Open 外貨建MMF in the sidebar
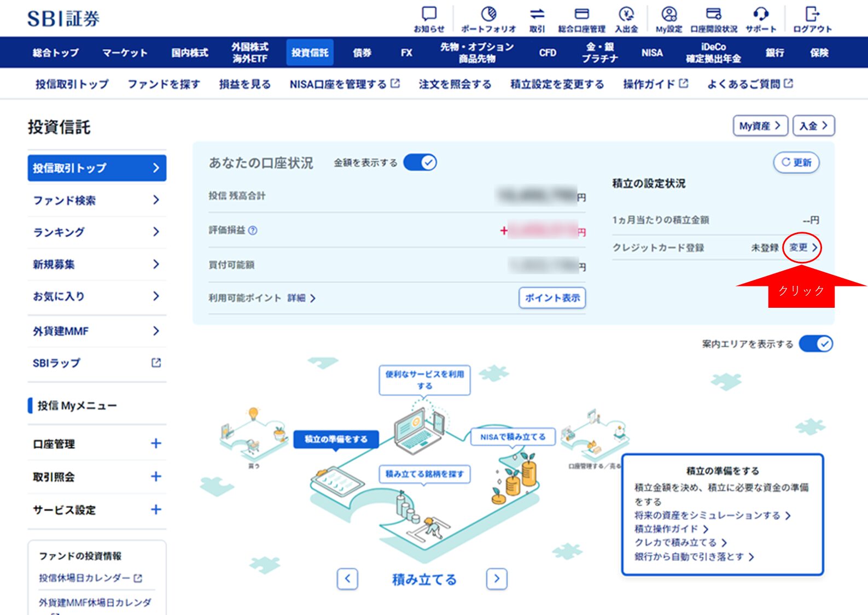This screenshot has width=868, height=615. (97, 331)
